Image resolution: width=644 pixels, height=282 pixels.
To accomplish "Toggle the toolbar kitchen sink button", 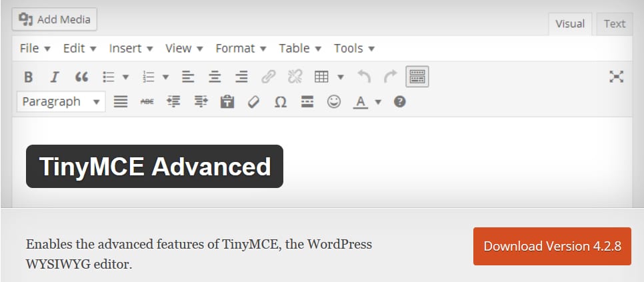I will [417, 77].
